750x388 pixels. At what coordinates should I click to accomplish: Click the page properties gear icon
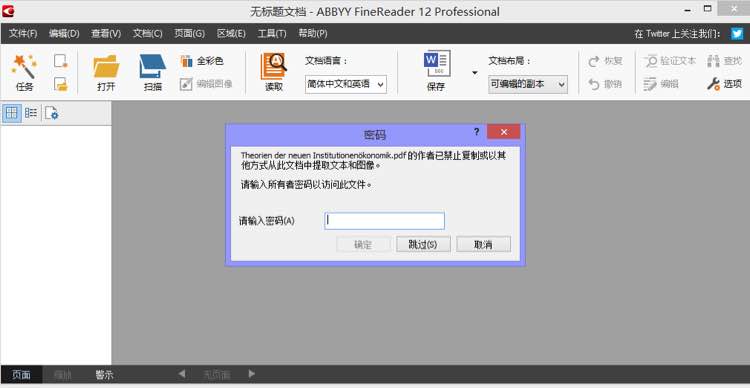click(51, 113)
